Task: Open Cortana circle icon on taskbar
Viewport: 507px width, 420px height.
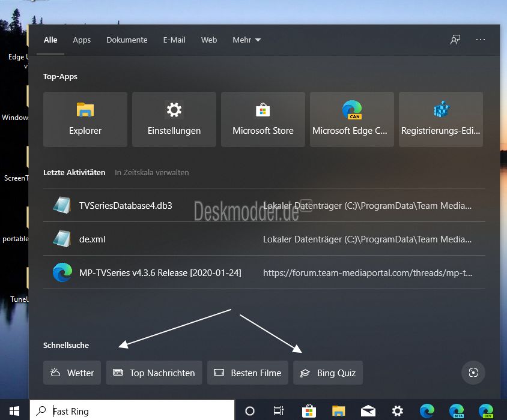Action: 250,411
